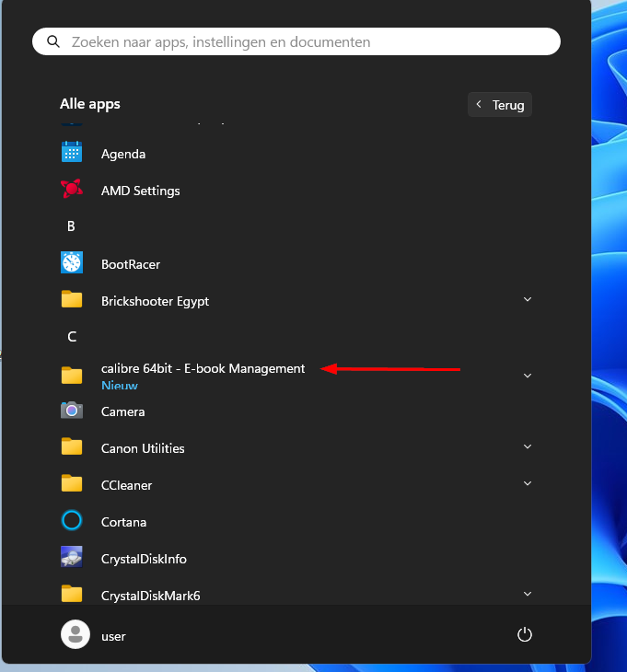
Task: Open CrystalDiskInfo from its icon
Action: tap(72, 558)
